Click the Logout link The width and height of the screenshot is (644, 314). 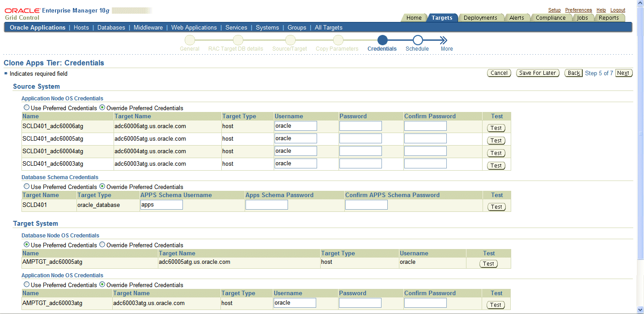[618, 10]
